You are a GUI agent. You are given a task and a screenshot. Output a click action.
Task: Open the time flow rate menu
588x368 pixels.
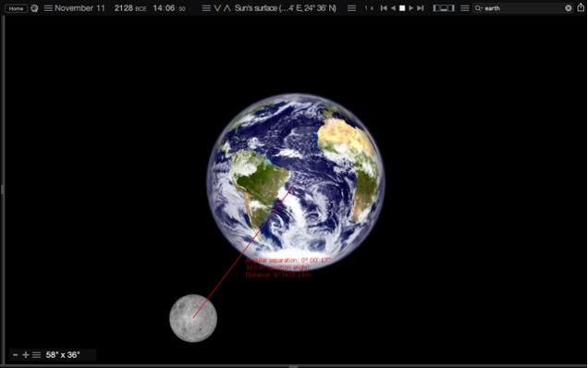(351, 8)
